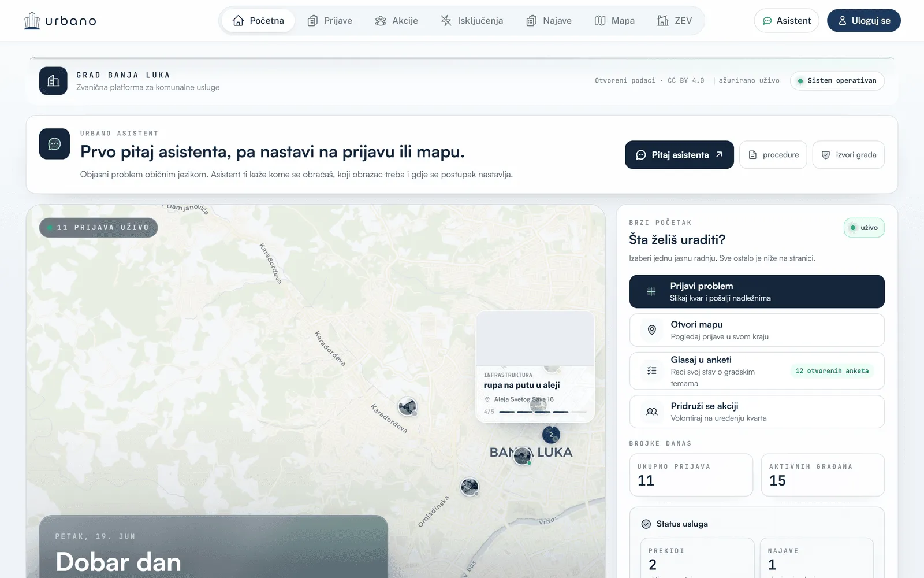The image size is (924, 578).
Task: Click the cluster marker labeled 2
Action: pyautogui.click(x=551, y=435)
